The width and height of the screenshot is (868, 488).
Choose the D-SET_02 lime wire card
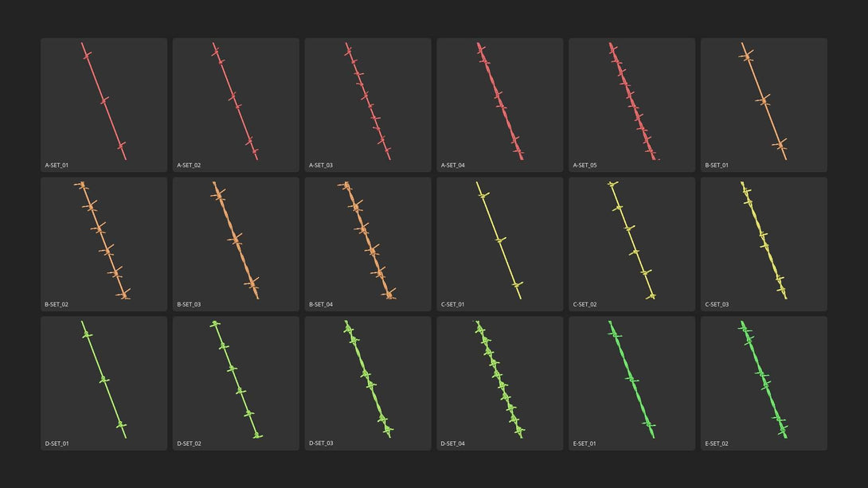pyautogui.click(x=236, y=384)
